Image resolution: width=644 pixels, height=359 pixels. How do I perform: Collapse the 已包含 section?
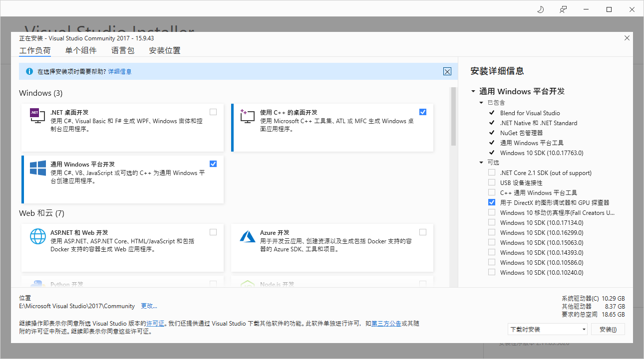pos(482,103)
